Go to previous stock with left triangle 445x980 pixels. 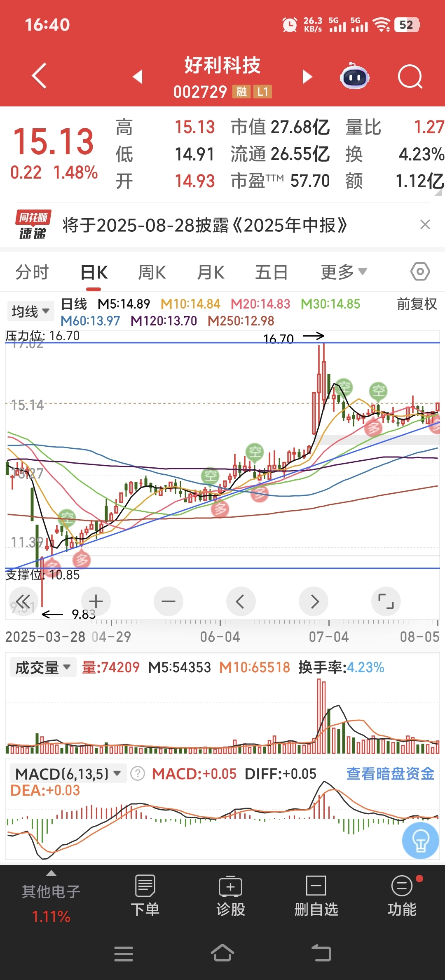tap(138, 76)
